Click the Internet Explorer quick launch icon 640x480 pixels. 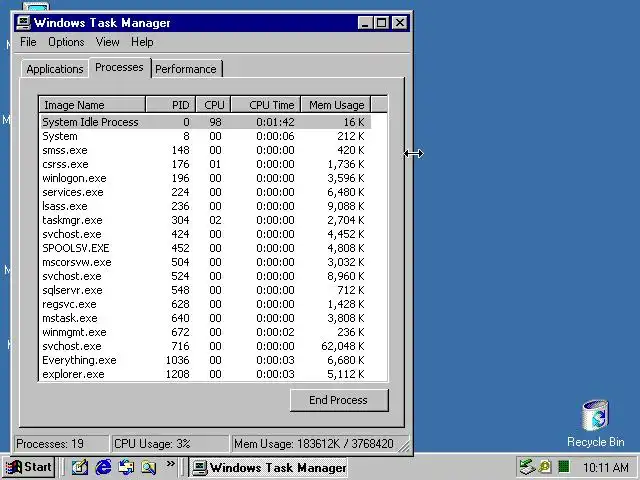(x=103, y=467)
